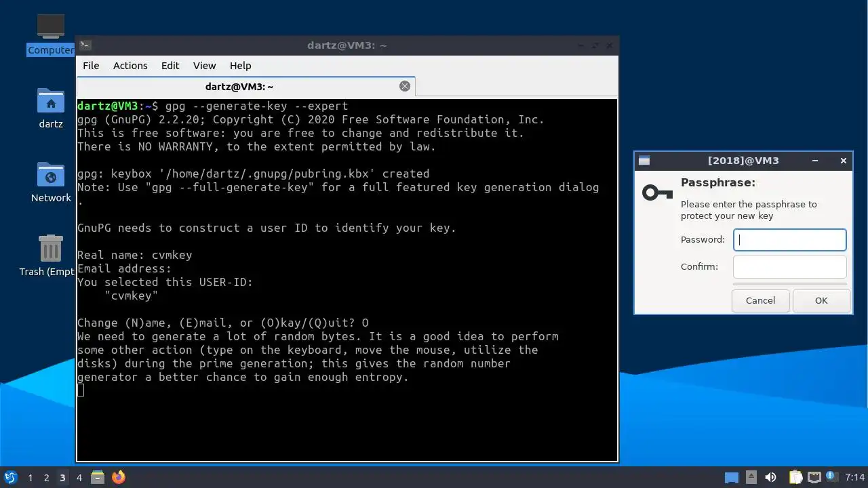The width and height of the screenshot is (868, 488).
Task: Launch Firefox from the panel
Action: click(119, 477)
